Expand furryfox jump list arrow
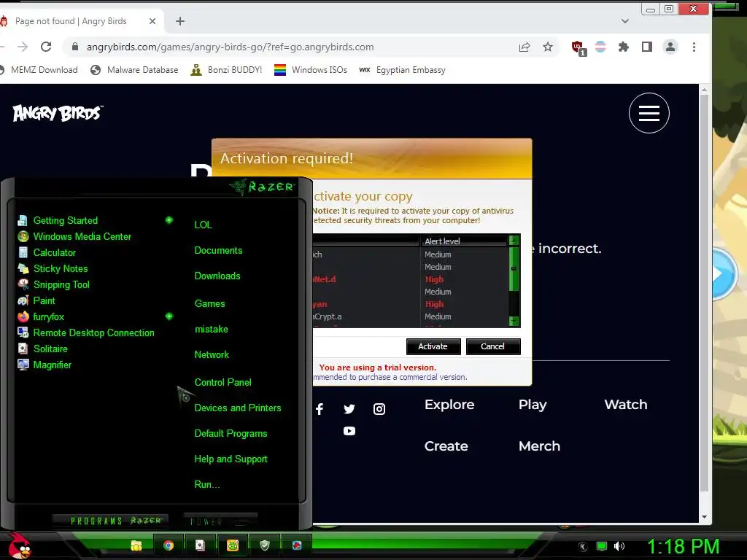The image size is (747, 560). [169, 316]
